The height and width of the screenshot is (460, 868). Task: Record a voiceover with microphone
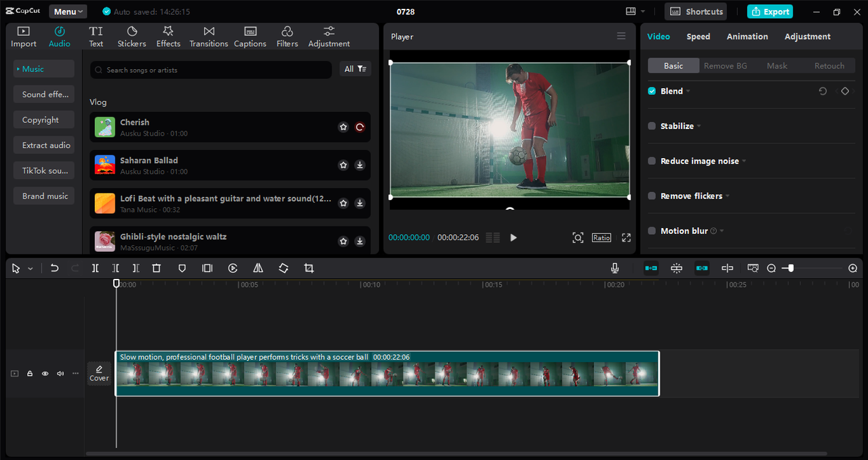615,268
